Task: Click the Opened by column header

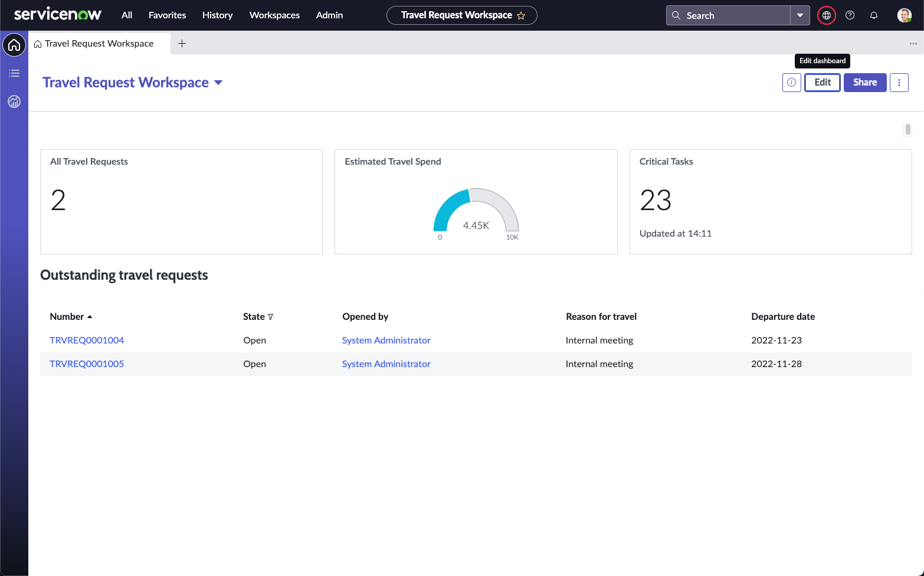Action: [x=365, y=317]
